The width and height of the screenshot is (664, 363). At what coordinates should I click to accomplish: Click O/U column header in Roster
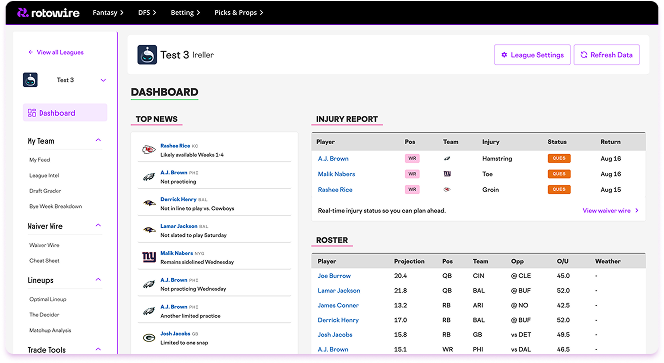562,261
